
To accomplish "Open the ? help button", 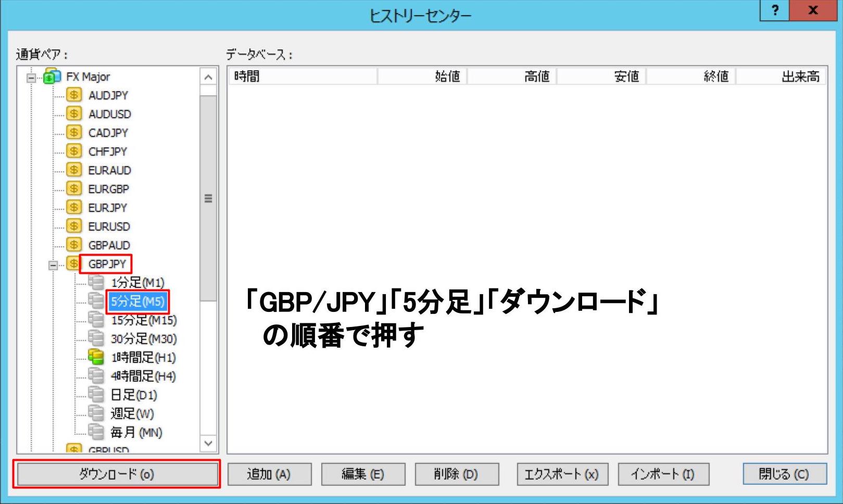I will (x=774, y=10).
